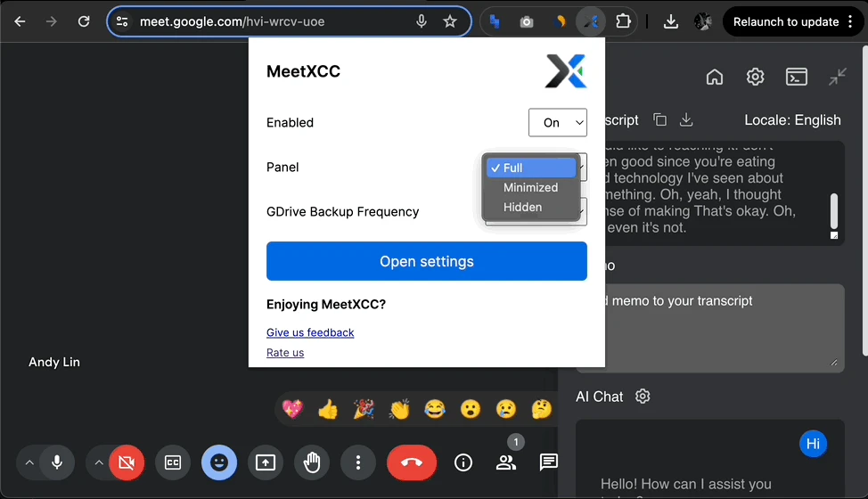The image size is (868, 499).
Task: Expand audio settings chevron beside microphone
Action: pyautogui.click(x=29, y=462)
